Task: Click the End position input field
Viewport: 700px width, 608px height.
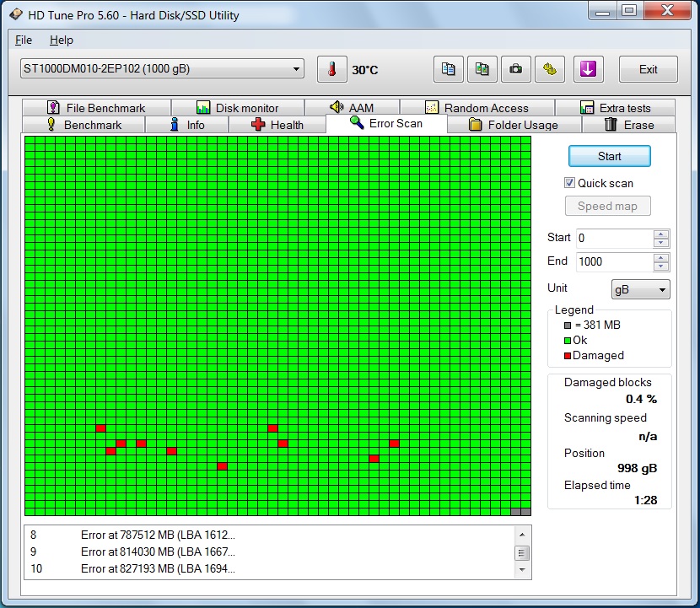Action: click(x=614, y=261)
